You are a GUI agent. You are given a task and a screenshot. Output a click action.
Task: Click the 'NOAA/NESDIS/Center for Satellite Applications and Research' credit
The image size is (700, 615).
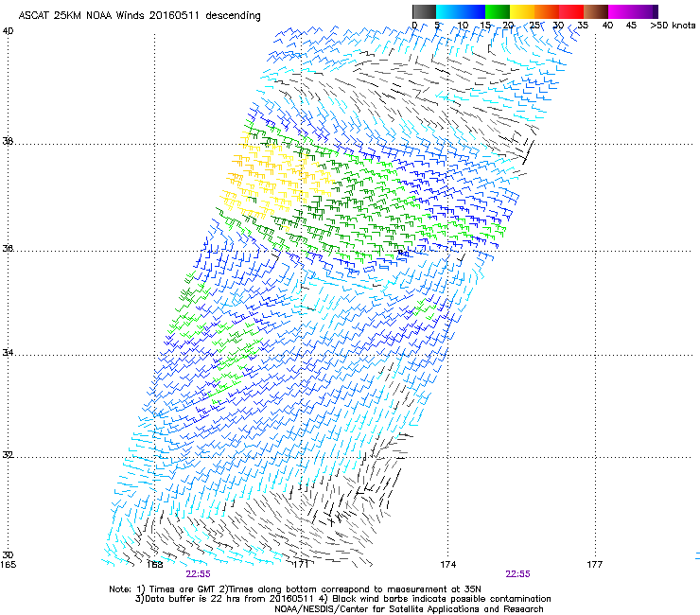coord(409,609)
